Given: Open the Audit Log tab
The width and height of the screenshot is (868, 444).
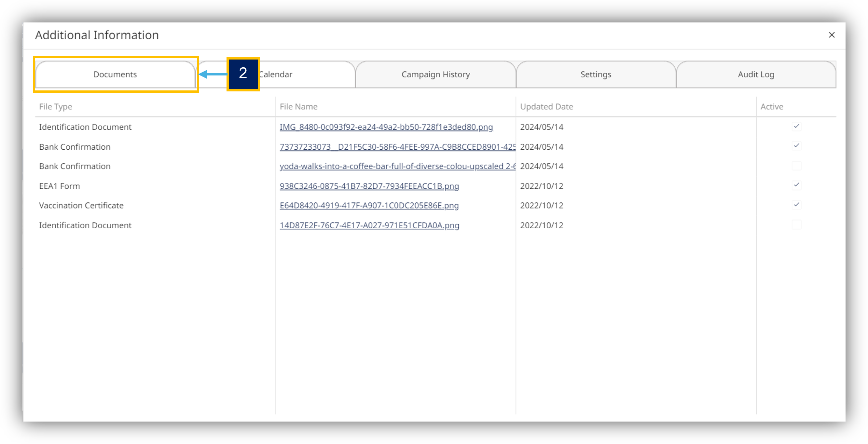Looking at the screenshot, I should 756,74.
